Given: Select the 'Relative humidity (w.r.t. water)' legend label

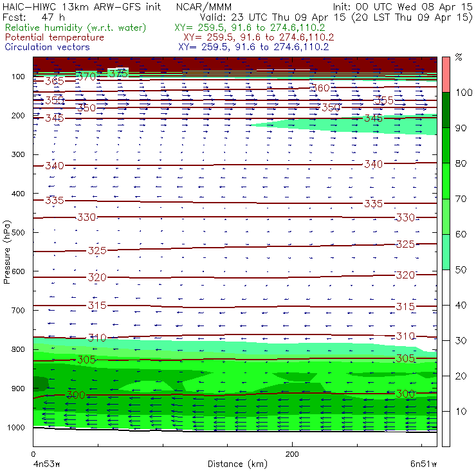Looking at the screenshot, I should (x=76, y=28).
